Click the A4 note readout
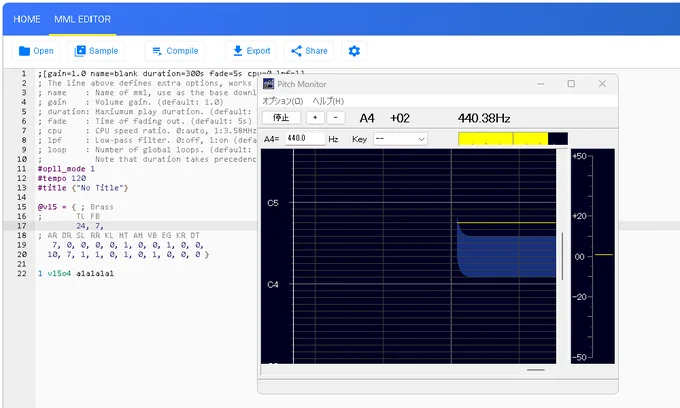This screenshot has height=408, width=680. (x=367, y=118)
